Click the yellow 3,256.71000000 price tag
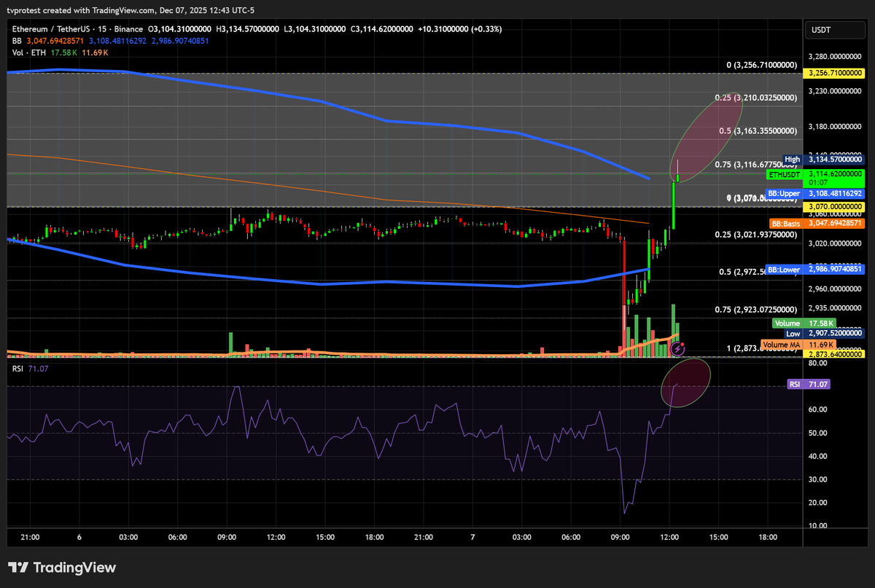This screenshot has width=875, height=588. pyautogui.click(x=834, y=74)
